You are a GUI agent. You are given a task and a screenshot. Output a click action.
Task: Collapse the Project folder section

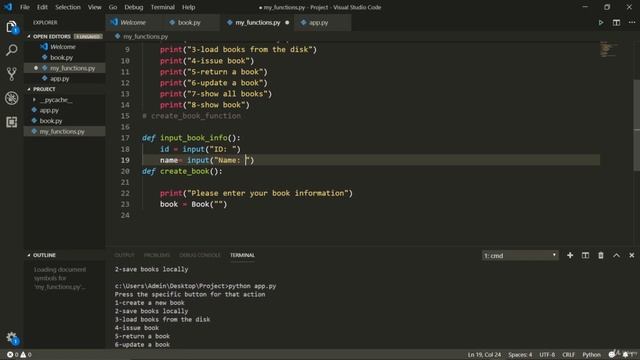coord(44,89)
